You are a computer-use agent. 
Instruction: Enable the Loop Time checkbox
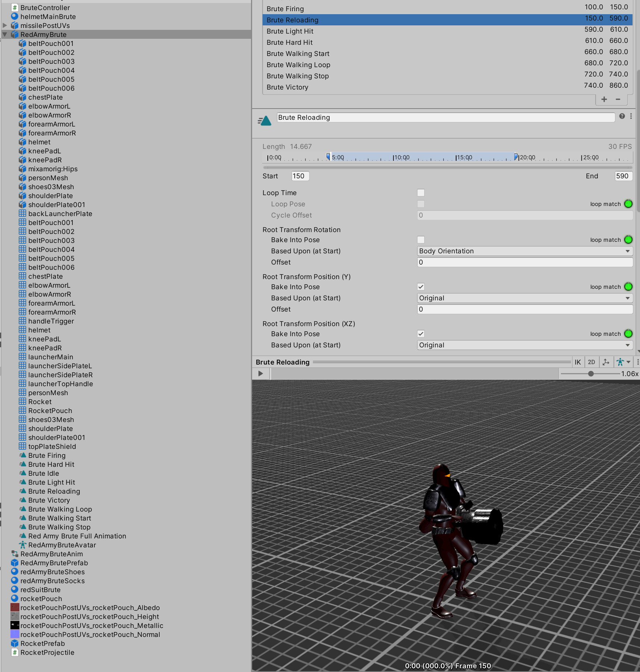[421, 193]
